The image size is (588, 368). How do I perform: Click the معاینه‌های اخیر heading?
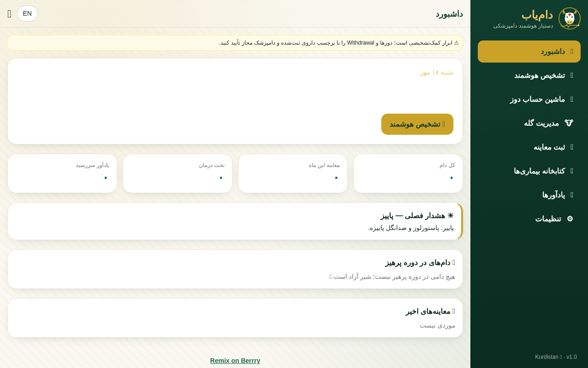(430, 311)
